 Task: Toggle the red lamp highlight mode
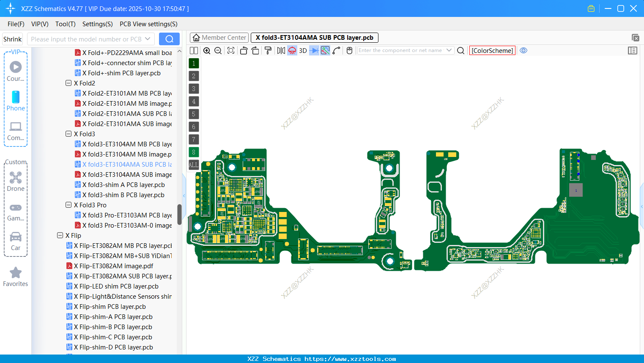292,50
